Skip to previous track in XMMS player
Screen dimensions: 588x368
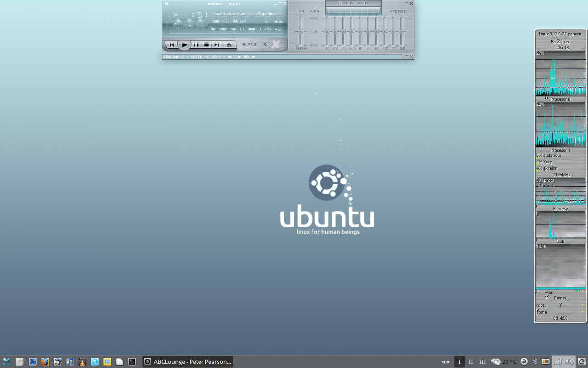[172, 45]
